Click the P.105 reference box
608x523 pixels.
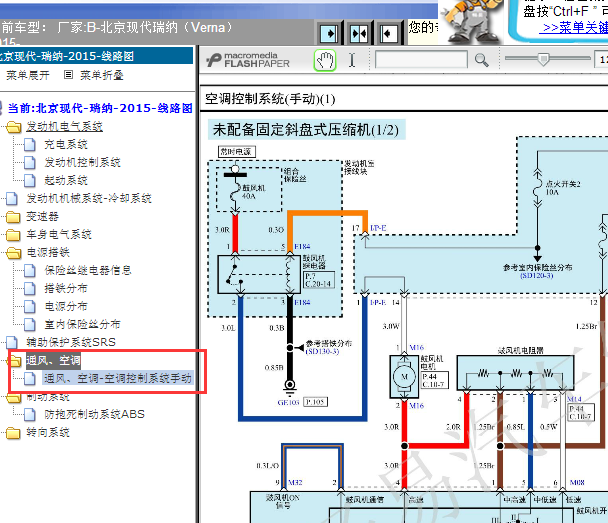315,402
